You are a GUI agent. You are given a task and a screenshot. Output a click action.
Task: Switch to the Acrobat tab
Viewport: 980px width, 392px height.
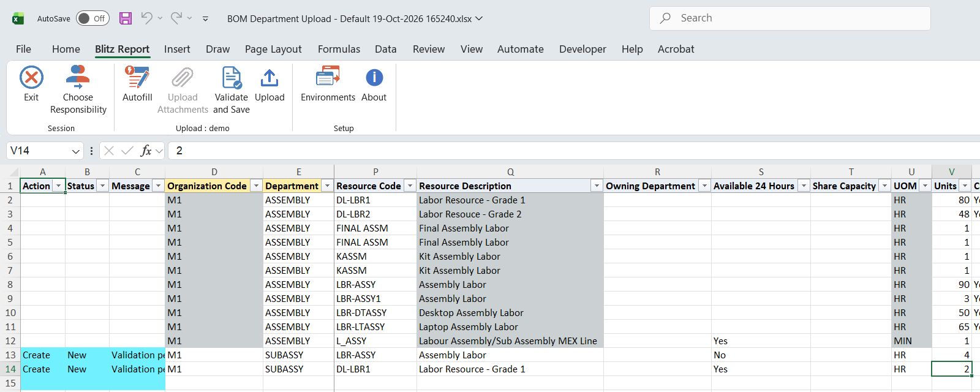[676, 49]
